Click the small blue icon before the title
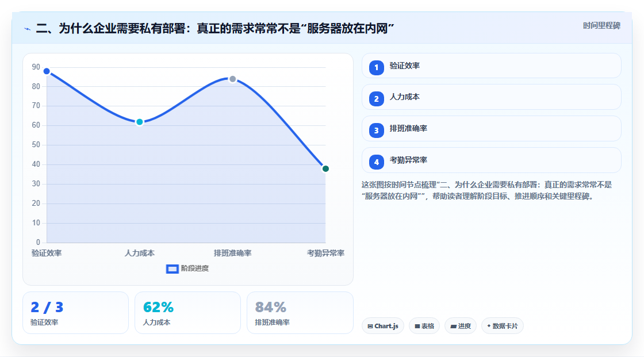 pos(27,29)
